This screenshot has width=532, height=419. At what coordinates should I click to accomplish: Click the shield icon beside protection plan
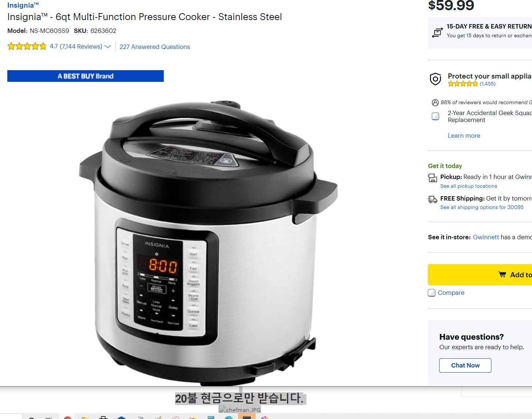click(x=435, y=79)
